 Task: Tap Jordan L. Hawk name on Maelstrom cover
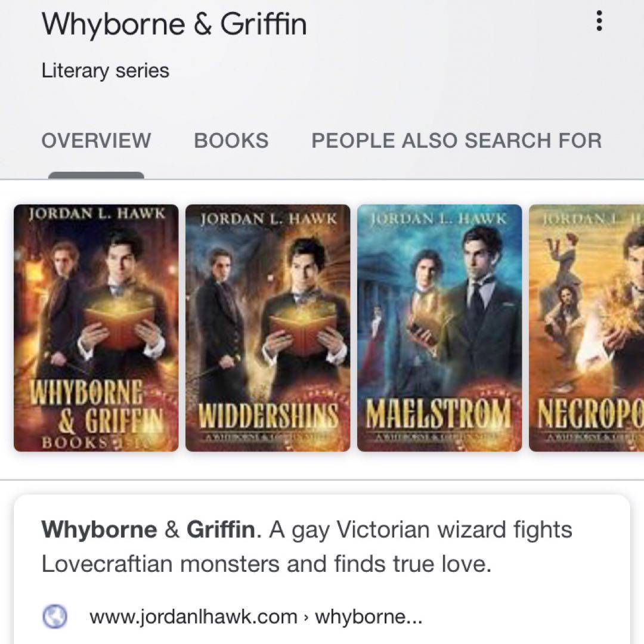click(439, 218)
